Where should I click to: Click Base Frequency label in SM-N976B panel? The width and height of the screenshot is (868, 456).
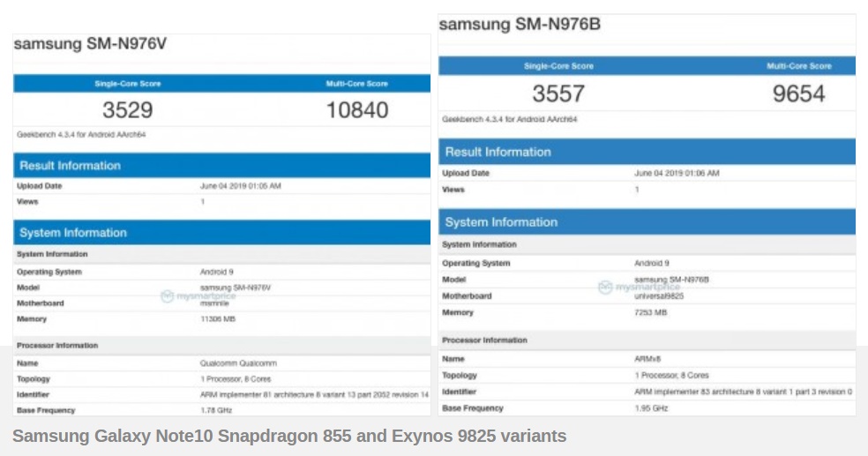coord(472,408)
